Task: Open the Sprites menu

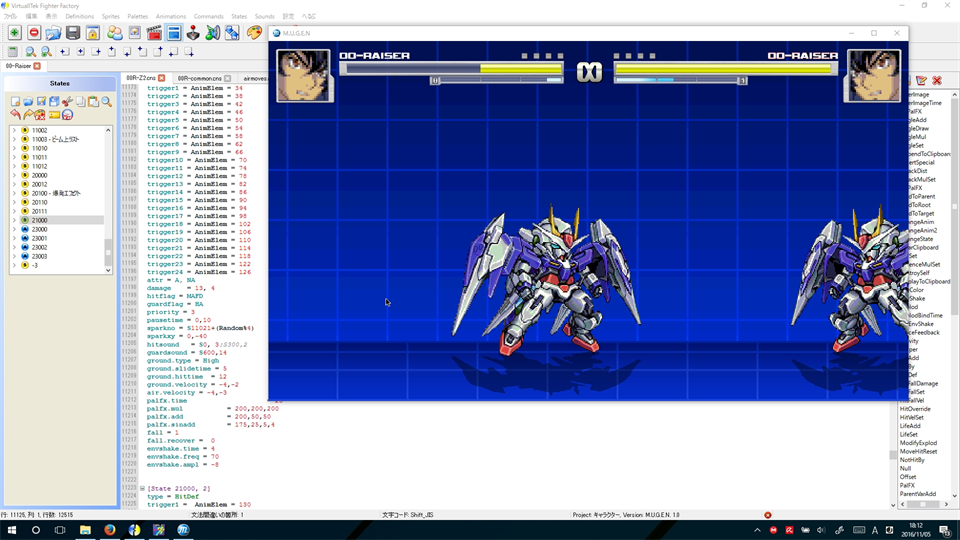Action: [x=111, y=17]
